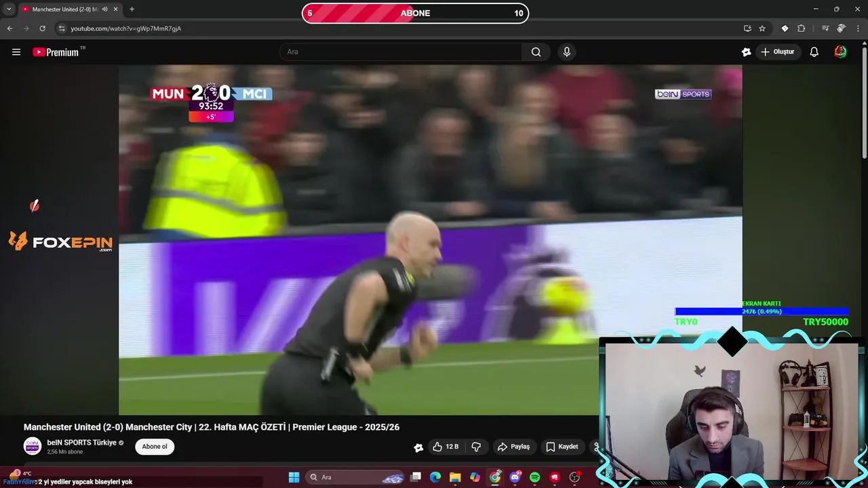868x488 pixels.
Task: Open Discord from taskbar
Action: (x=515, y=477)
